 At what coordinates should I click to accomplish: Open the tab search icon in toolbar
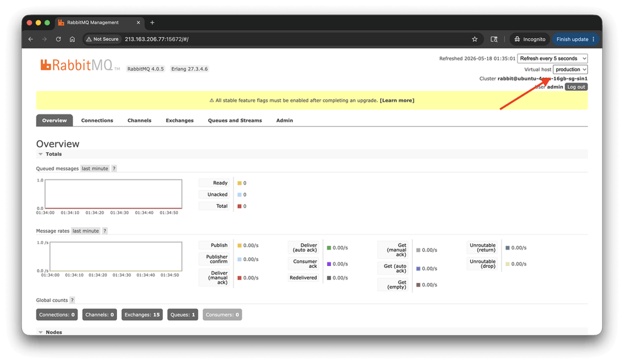pos(494,39)
